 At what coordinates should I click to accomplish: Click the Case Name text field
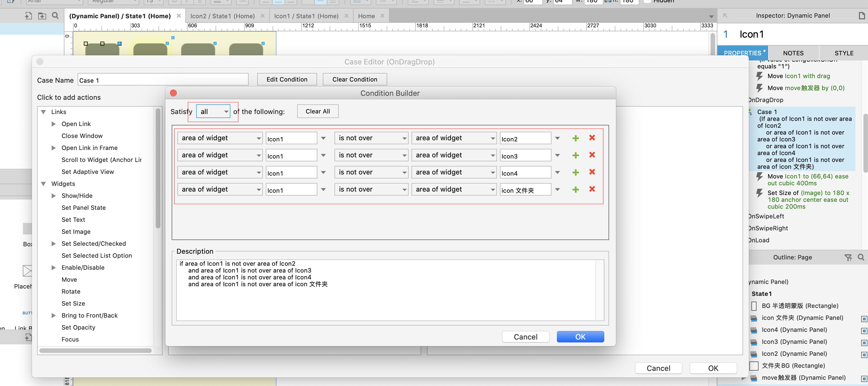click(163, 80)
